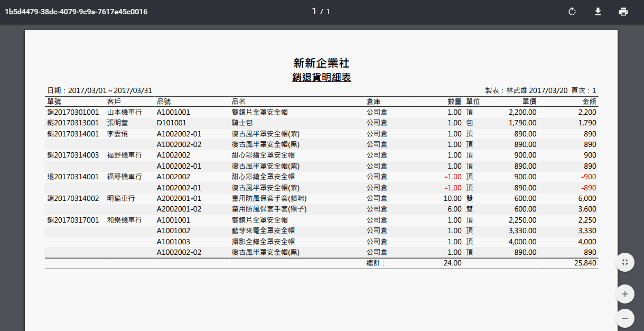This screenshot has width=644, height=331.
Task: Rotate the PDF document clockwise
Action: 572,12
